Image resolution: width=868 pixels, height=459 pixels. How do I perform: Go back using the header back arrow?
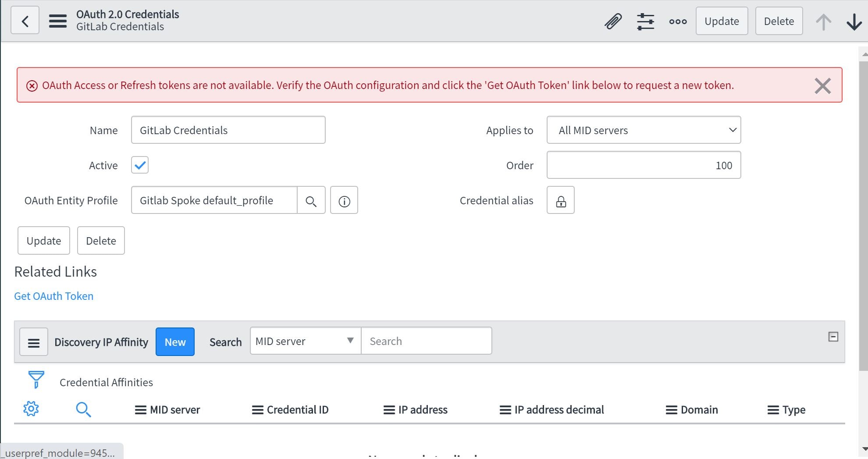pos(25,21)
